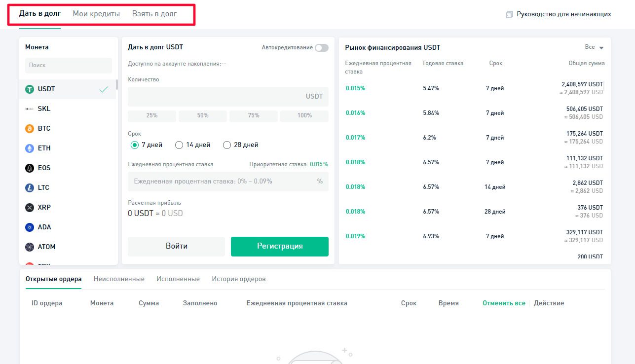Choose the ETH Ethereum coin icon

30,148
